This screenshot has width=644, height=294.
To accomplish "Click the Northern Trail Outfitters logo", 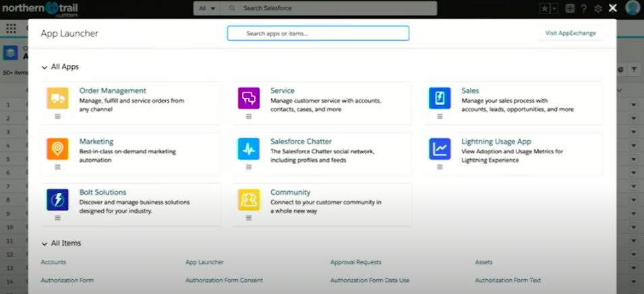I will pos(40,9).
